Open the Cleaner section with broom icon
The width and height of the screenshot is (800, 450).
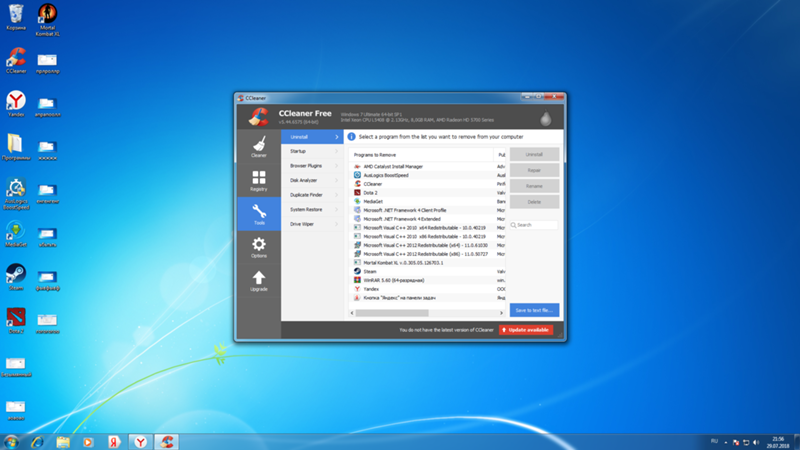pyautogui.click(x=259, y=146)
